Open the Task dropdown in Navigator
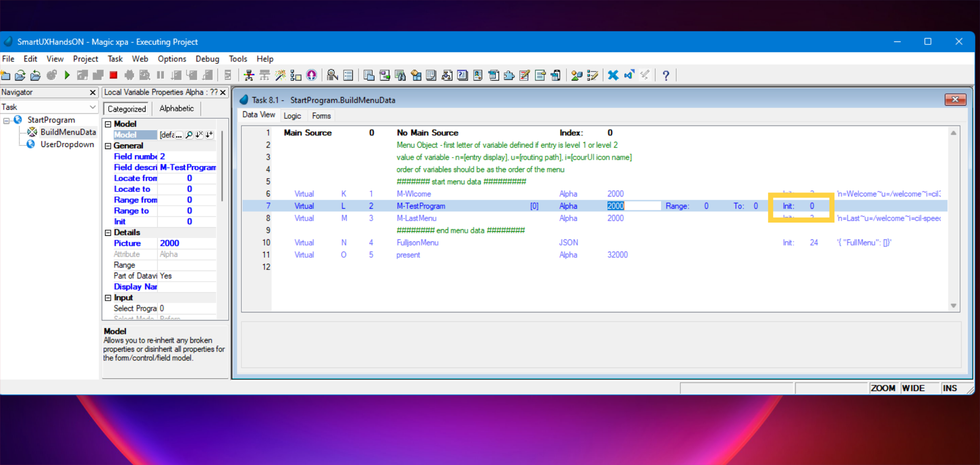980x465 pixels. (x=92, y=107)
